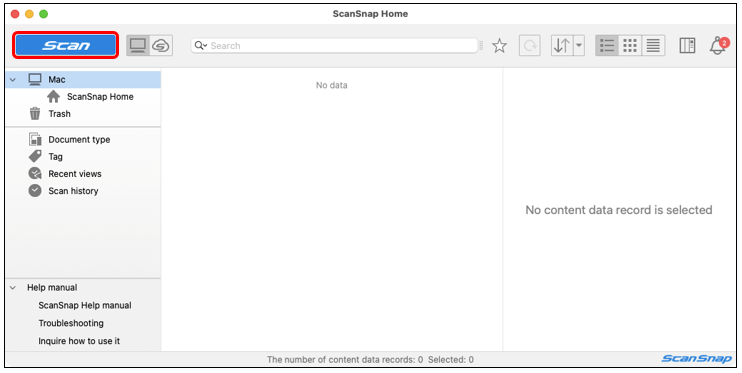The width and height of the screenshot is (742, 373).
Task: Click the yellow minimize window button
Action: click(29, 14)
